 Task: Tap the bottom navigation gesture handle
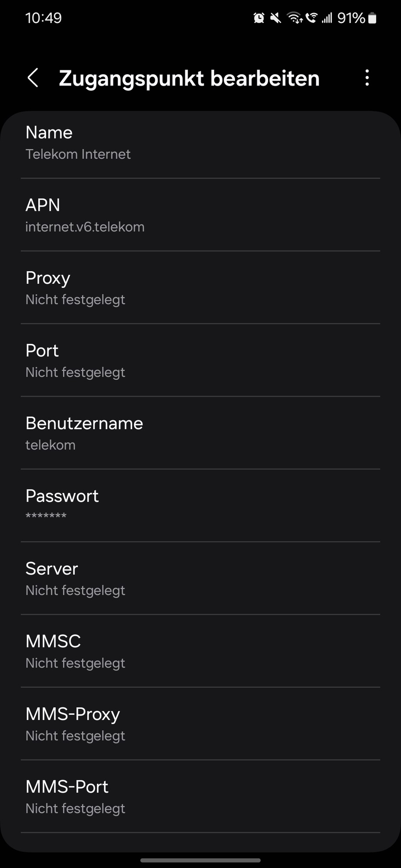200,860
